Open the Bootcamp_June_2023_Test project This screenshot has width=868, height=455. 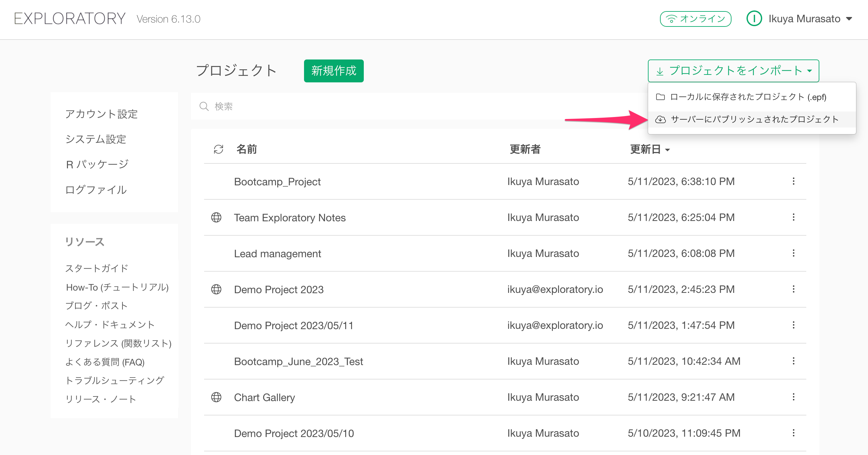[x=298, y=361]
